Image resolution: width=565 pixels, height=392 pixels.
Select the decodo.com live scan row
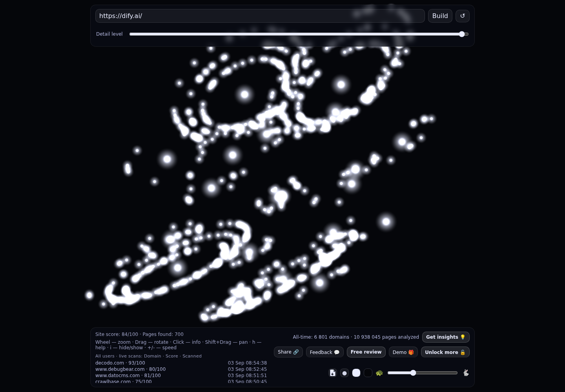(181, 363)
